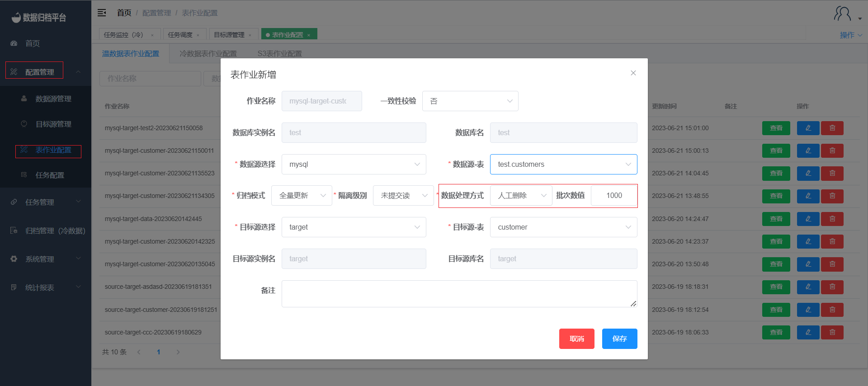Viewport: 868px width, 386px height.
Task: Open 首页 in the sidebar
Action: (46, 43)
